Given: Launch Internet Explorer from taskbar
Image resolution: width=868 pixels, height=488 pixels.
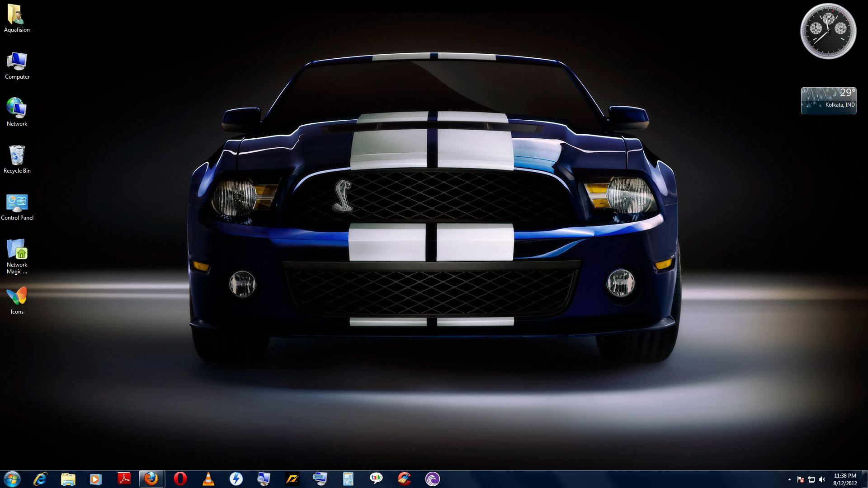Looking at the screenshot, I should pos(40,479).
